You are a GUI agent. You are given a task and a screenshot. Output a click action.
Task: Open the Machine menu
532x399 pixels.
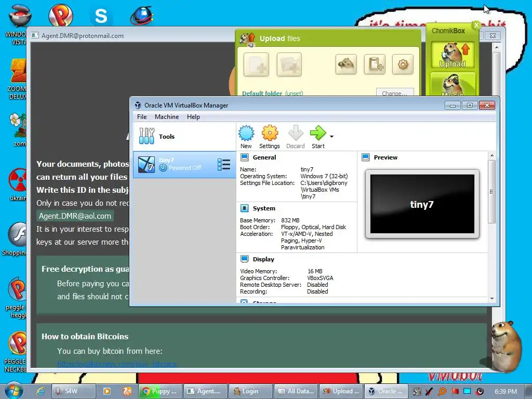pos(167,117)
